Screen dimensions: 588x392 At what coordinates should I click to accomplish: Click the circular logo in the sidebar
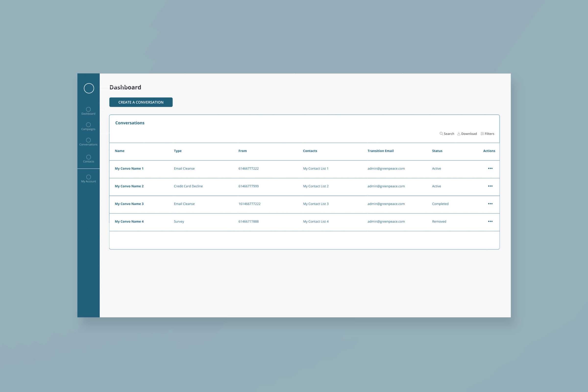click(89, 88)
